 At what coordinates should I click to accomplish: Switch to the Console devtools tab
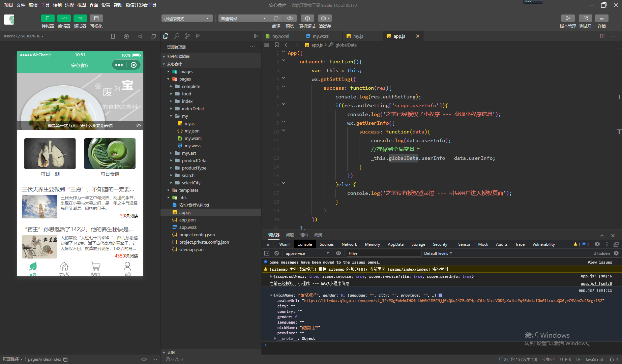(x=304, y=244)
